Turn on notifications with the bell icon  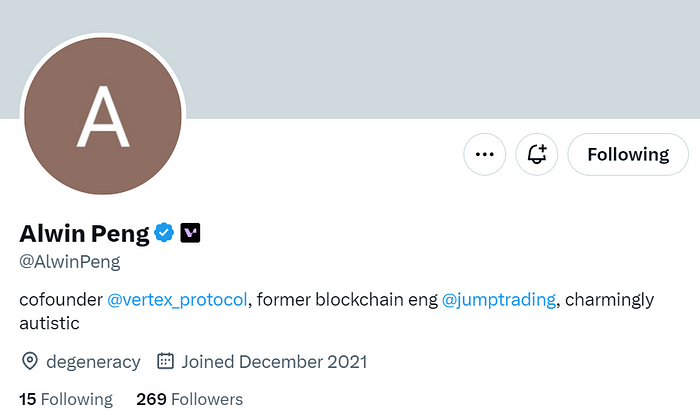tap(537, 154)
